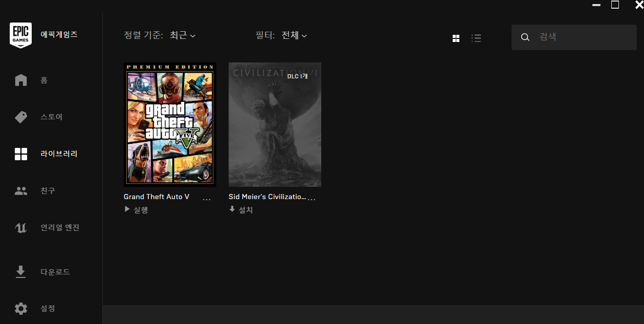This screenshot has width=644, height=324.
Task: Go to the 스토어 menu item
Action: [x=51, y=117]
